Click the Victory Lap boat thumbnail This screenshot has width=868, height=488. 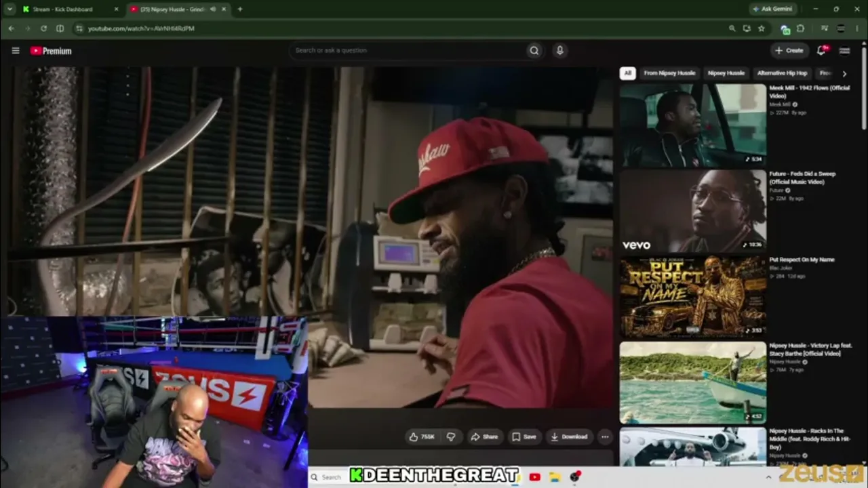tap(692, 382)
